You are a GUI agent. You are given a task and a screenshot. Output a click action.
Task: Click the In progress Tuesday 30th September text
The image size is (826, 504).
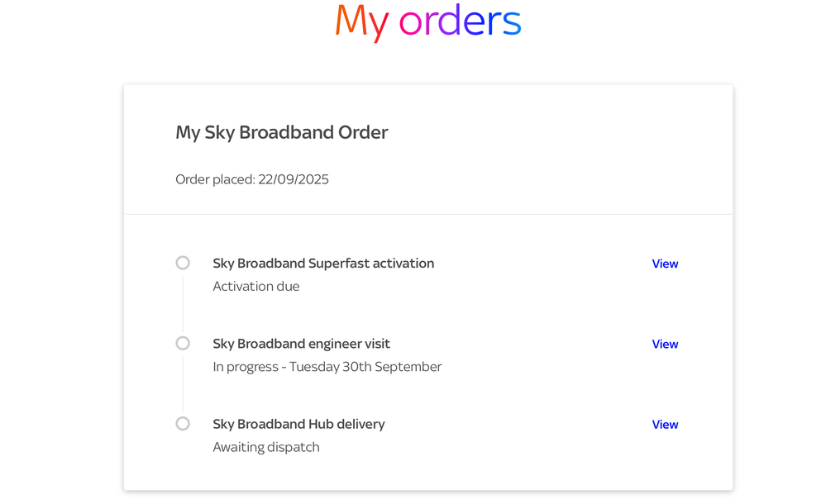tap(327, 367)
